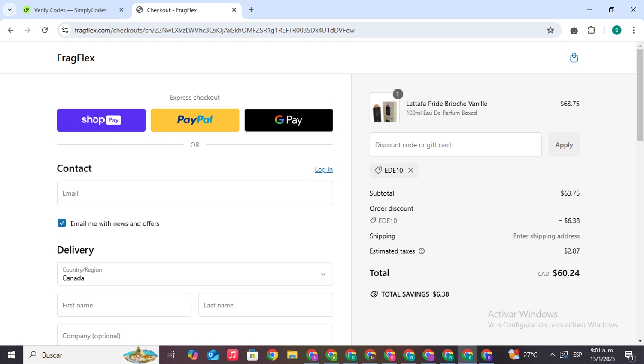644x364 pixels.
Task: Choose PayPal express checkout
Action: 195,120
